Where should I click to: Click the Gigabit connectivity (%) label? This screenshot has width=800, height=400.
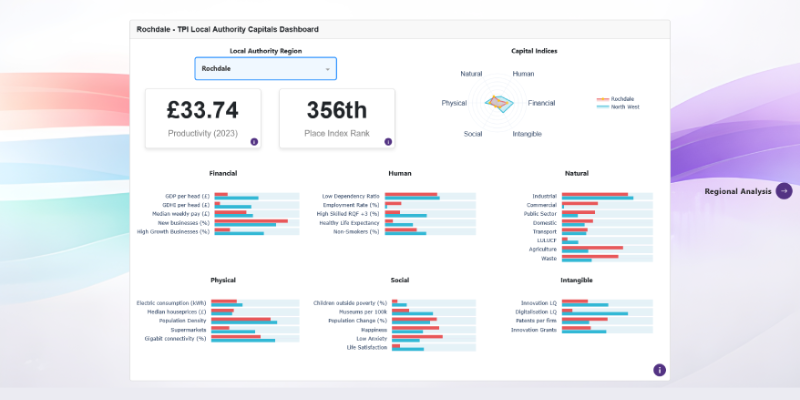click(x=176, y=338)
